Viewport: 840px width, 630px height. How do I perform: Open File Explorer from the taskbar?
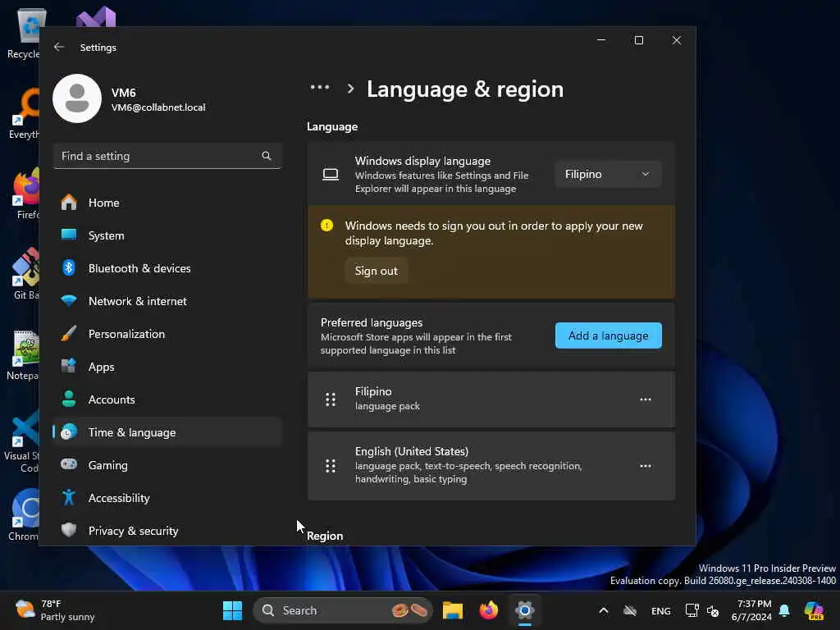(x=453, y=610)
